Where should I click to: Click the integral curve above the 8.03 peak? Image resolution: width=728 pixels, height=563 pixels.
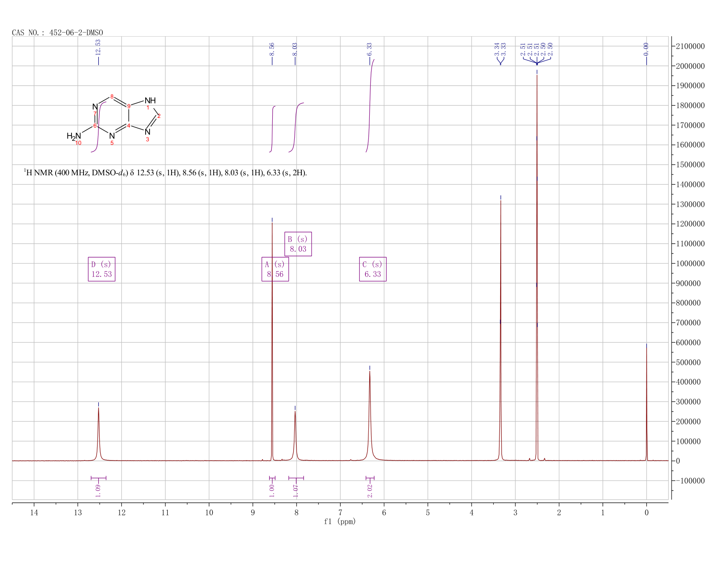pos(296,128)
